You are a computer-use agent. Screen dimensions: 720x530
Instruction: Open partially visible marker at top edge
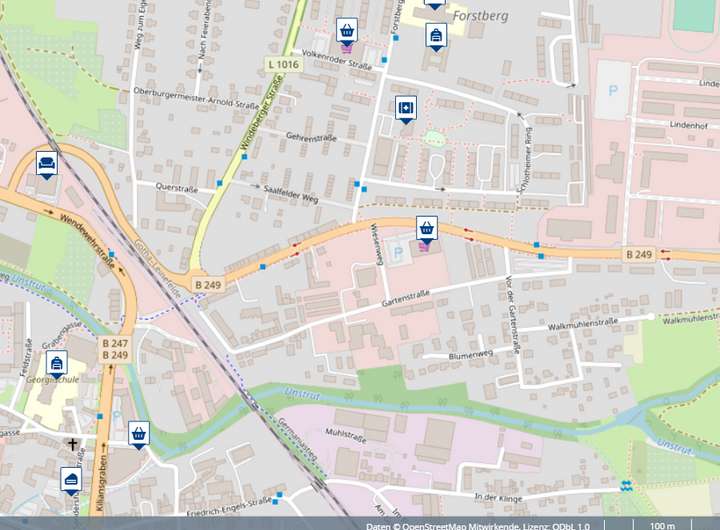point(434,5)
